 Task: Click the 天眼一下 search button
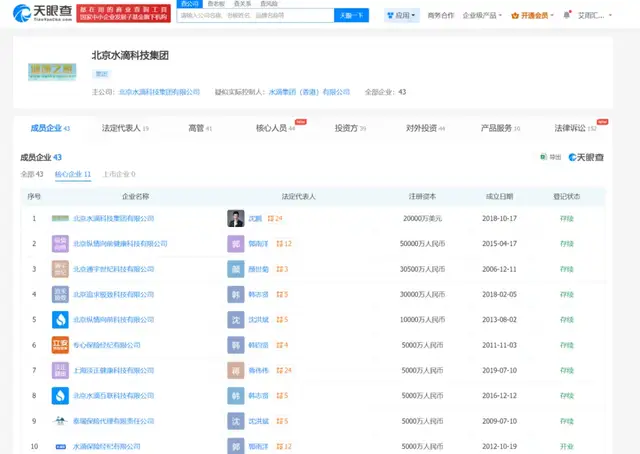point(350,16)
